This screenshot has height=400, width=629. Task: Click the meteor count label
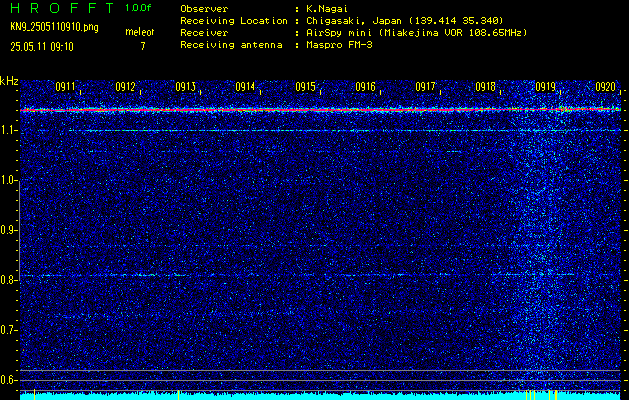click(140, 32)
